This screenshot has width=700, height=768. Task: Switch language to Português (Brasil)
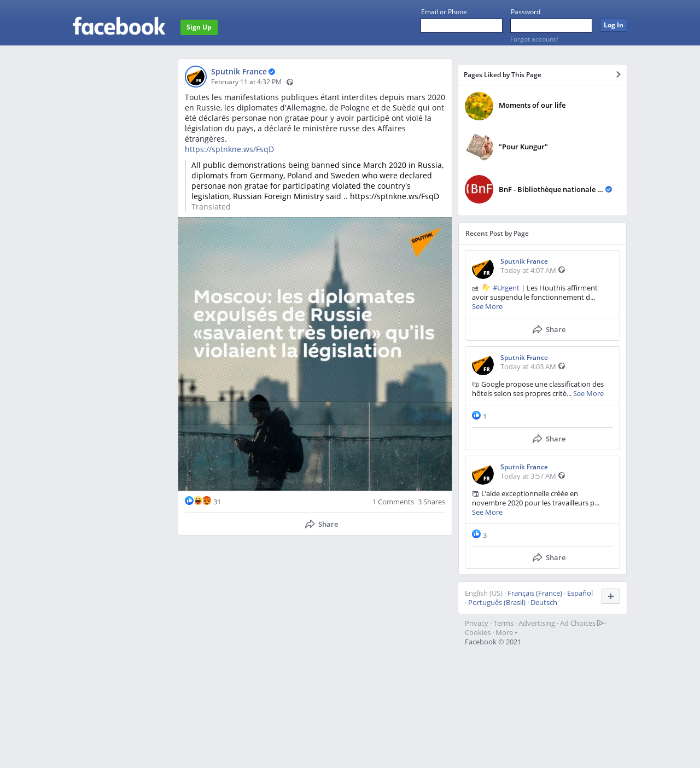497,602
